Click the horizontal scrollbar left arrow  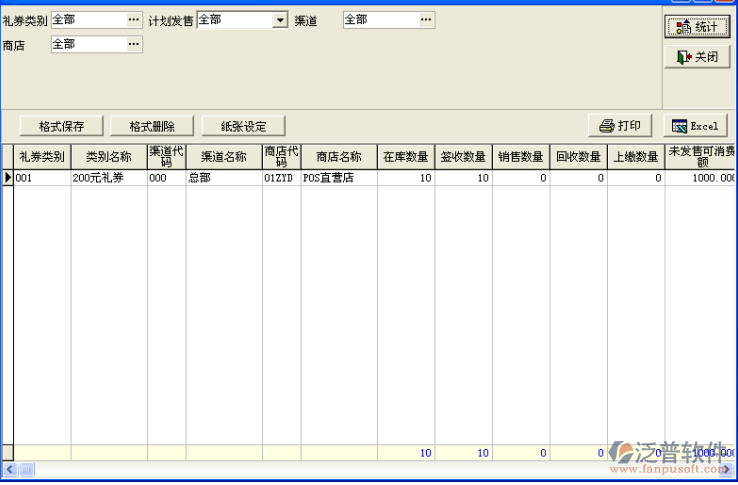(x=8, y=469)
